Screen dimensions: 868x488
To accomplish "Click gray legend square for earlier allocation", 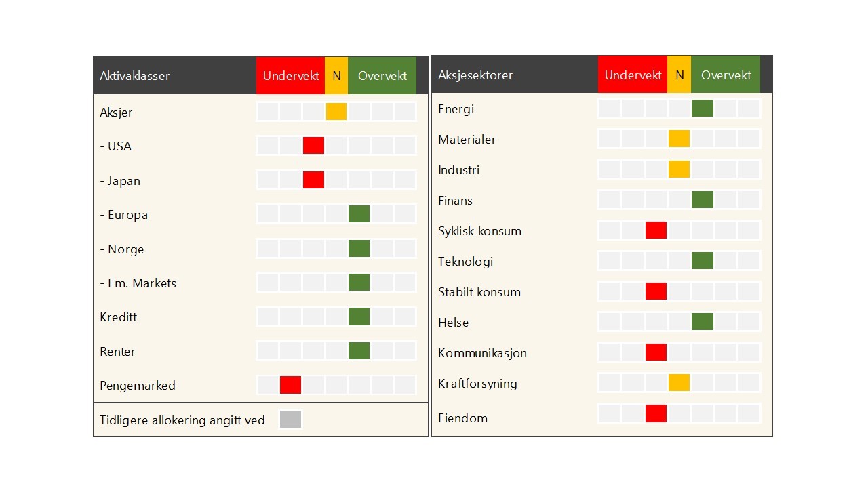I will [290, 420].
